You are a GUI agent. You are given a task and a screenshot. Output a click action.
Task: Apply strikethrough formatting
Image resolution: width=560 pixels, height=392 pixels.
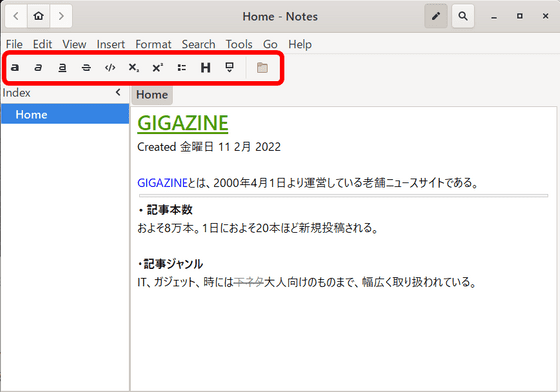click(86, 67)
